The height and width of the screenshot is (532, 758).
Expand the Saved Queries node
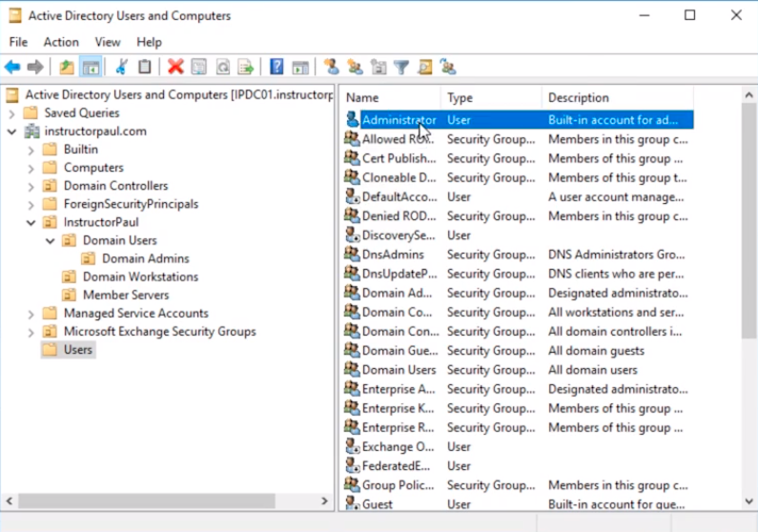(x=11, y=113)
